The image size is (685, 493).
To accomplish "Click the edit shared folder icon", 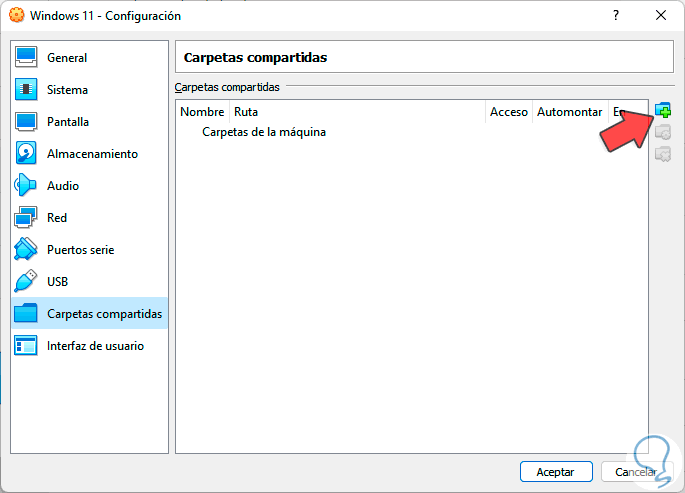I will pyautogui.click(x=662, y=133).
